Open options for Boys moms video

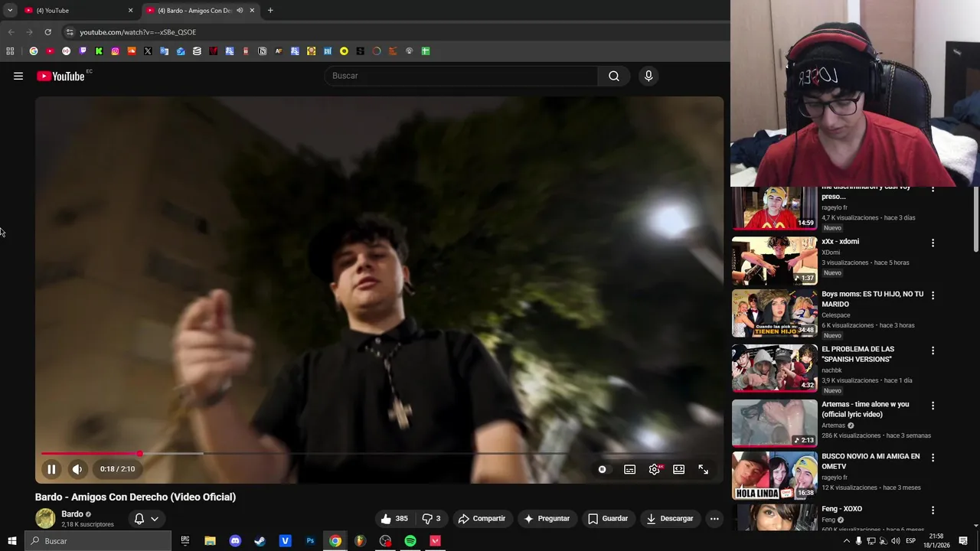933,295
